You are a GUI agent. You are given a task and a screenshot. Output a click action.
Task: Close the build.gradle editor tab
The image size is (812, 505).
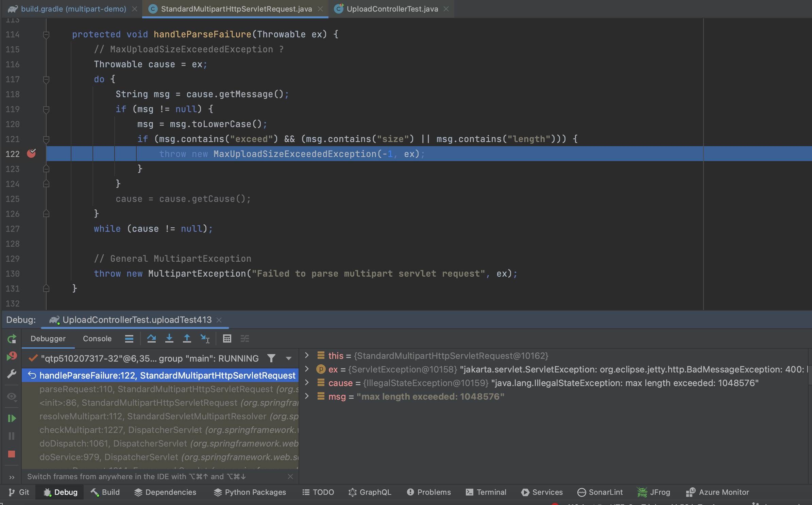click(x=135, y=9)
